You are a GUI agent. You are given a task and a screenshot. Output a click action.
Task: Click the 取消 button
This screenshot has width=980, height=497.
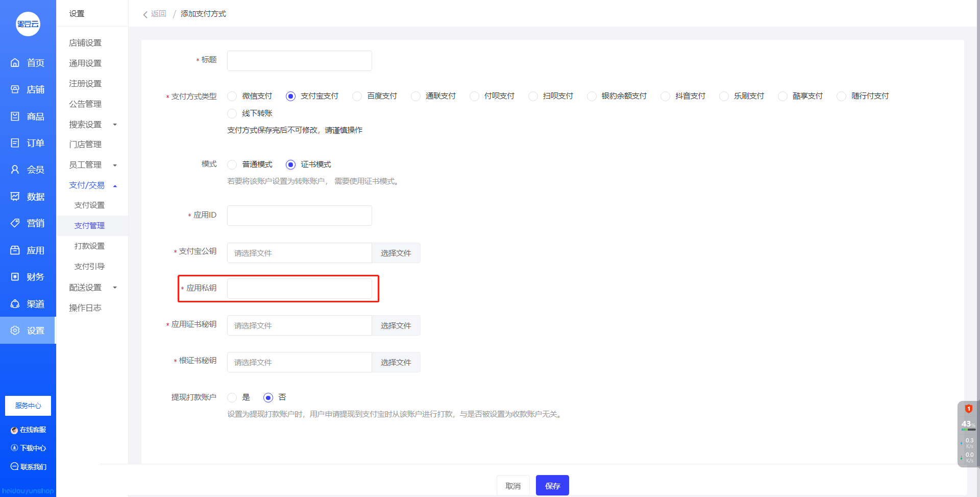coord(513,485)
